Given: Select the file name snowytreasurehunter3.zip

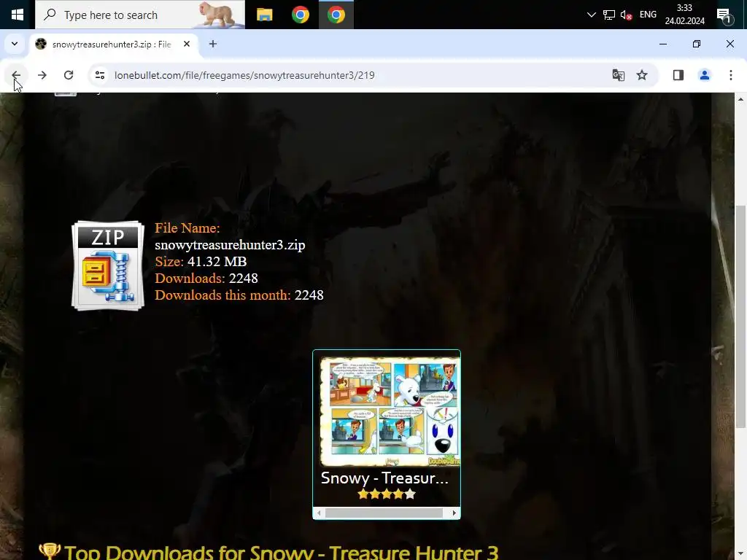Looking at the screenshot, I should tap(230, 245).
